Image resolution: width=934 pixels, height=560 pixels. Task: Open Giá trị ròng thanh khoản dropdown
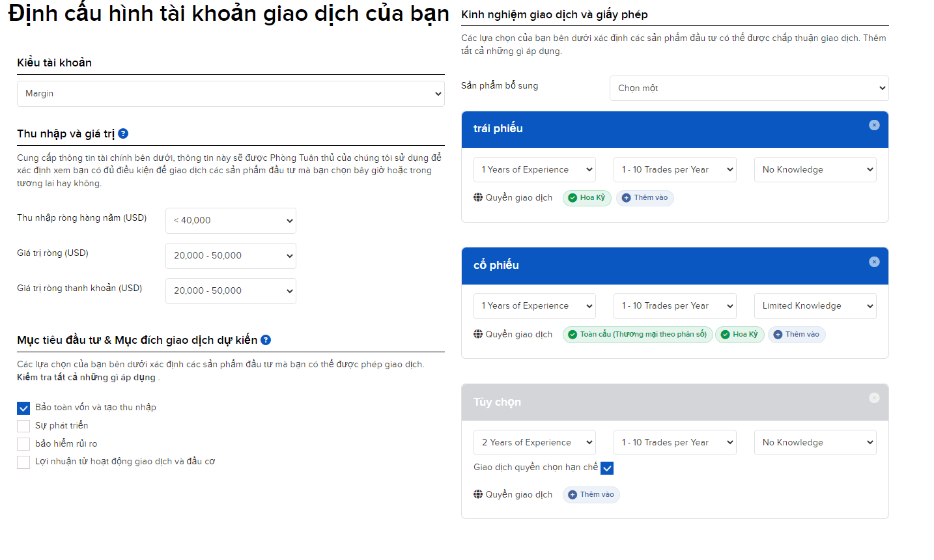(x=231, y=291)
